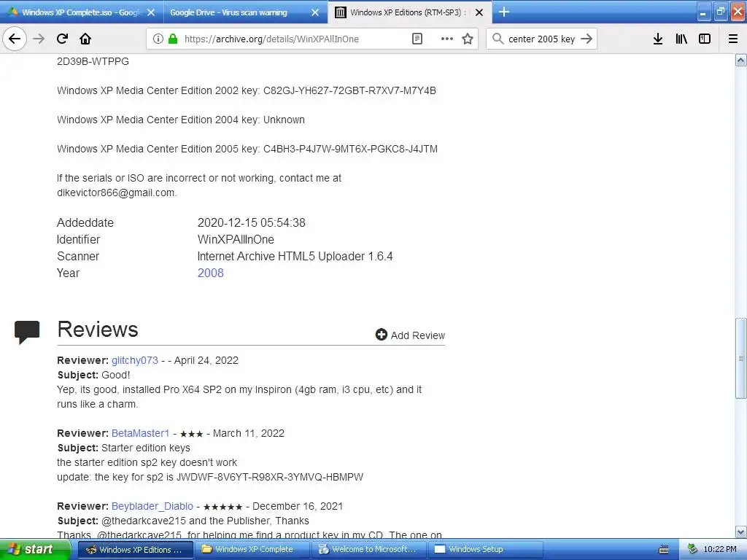Image resolution: width=747 pixels, height=560 pixels.
Task: Click the Media Center Edition 2005 key text
Action: click(x=350, y=149)
